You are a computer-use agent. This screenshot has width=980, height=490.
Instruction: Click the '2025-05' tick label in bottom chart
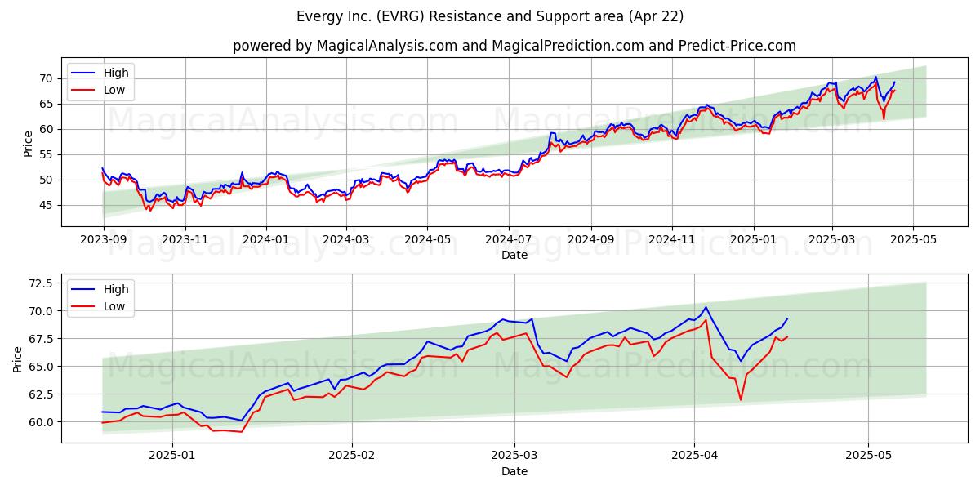(x=869, y=457)
